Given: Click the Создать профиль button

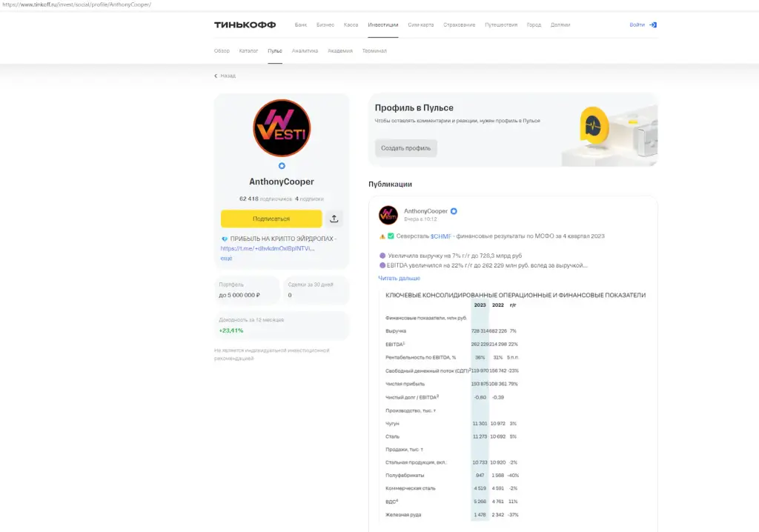Looking at the screenshot, I should pyautogui.click(x=405, y=148).
